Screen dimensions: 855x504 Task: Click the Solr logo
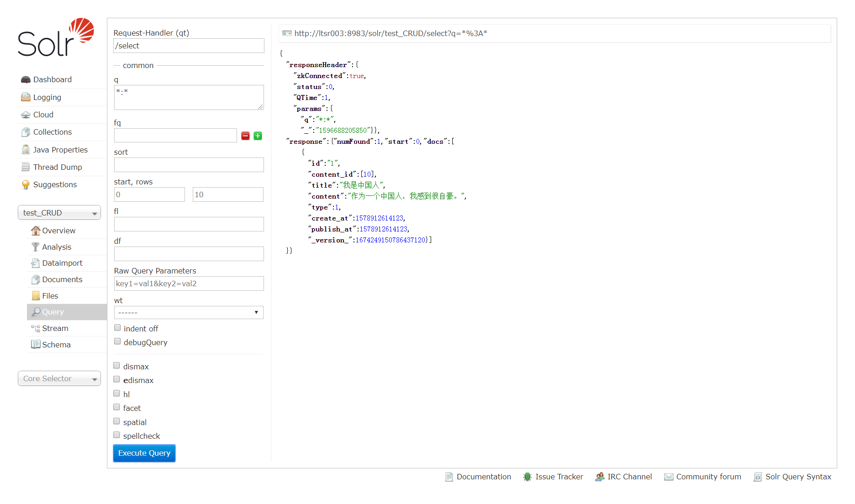click(56, 37)
